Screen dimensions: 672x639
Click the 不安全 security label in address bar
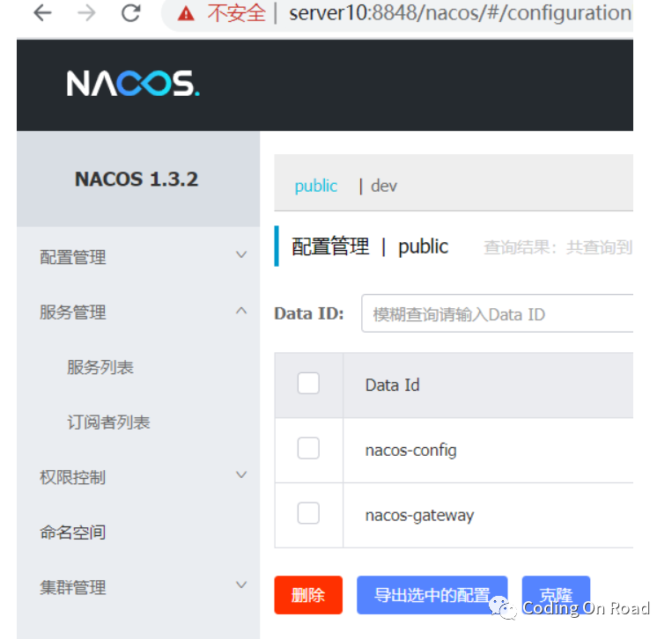point(237,13)
